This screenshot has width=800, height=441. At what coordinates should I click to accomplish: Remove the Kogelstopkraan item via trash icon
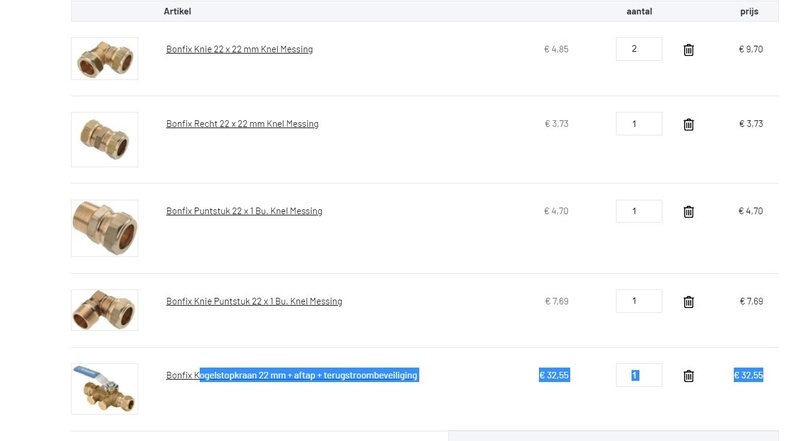pyautogui.click(x=688, y=376)
